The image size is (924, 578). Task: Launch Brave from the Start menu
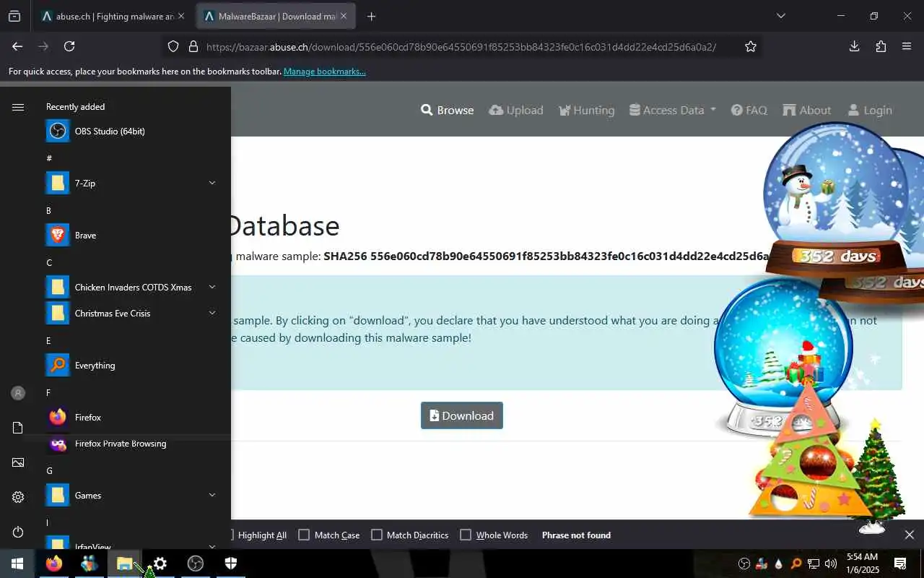[x=130, y=236]
